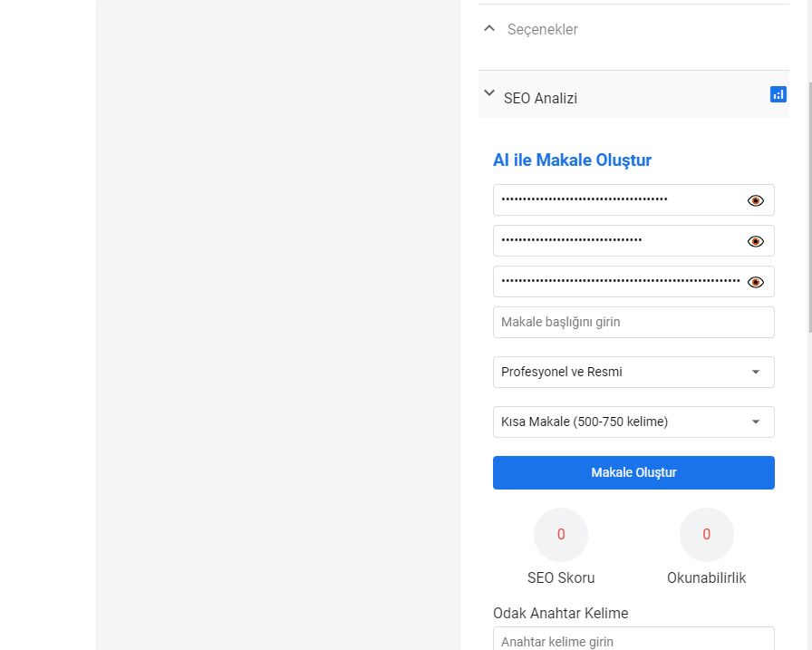812x650 pixels.
Task: Click inside the first masked password field
Action: (619, 200)
